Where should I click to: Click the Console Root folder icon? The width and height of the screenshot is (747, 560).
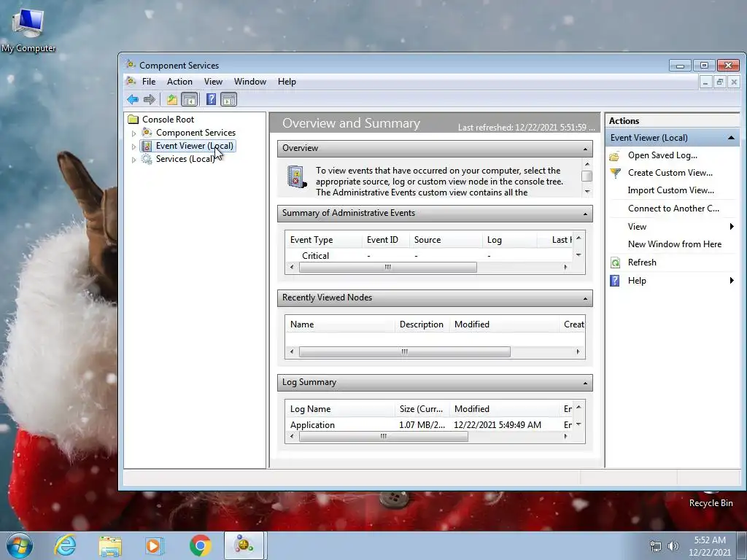133,120
